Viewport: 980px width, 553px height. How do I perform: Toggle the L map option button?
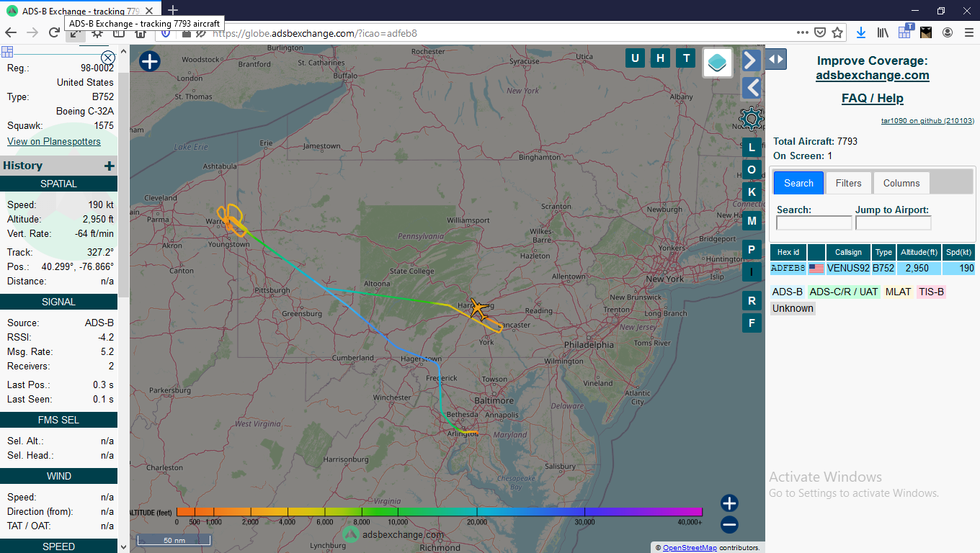752,148
